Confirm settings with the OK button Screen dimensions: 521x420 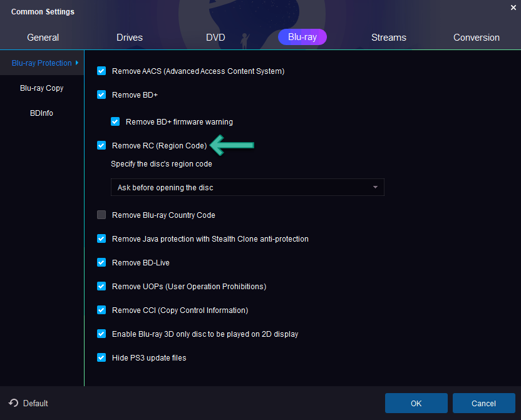(x=416, y=403)
